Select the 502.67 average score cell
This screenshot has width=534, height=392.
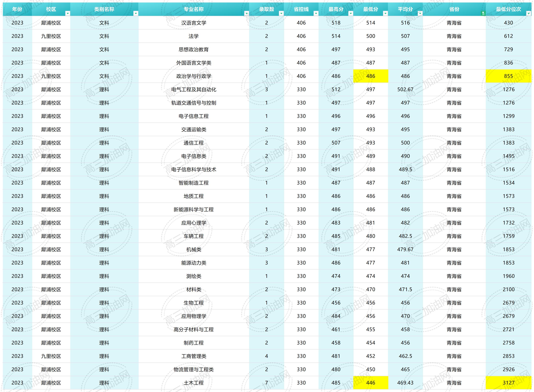406,89
